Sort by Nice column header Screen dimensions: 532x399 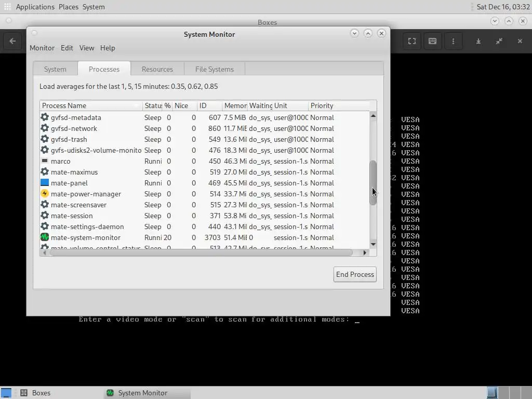pyautogui.click(x=185, y=105)
